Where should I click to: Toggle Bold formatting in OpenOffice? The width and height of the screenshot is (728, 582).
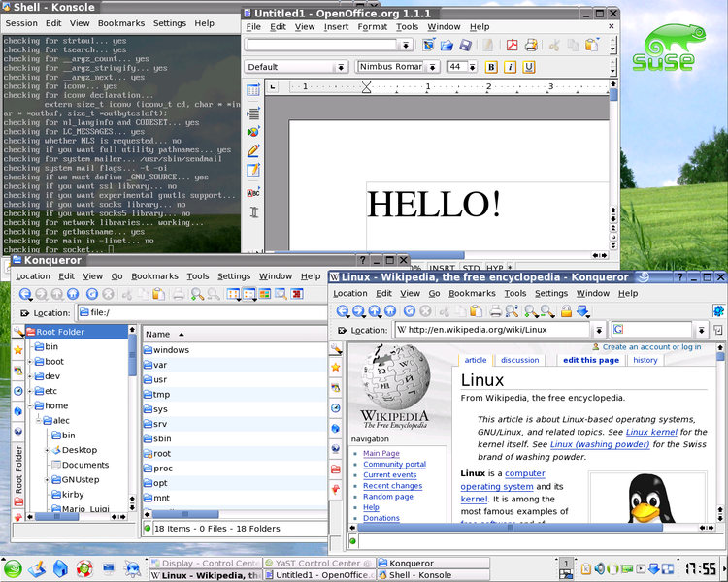(491, 67)
